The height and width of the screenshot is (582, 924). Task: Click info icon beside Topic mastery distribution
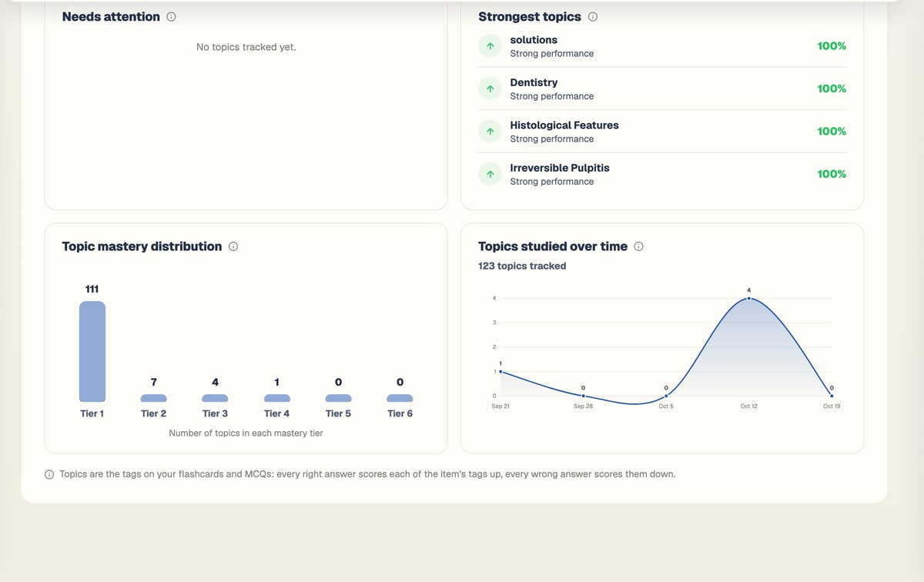pyautogui.click(x=233, y=246)
